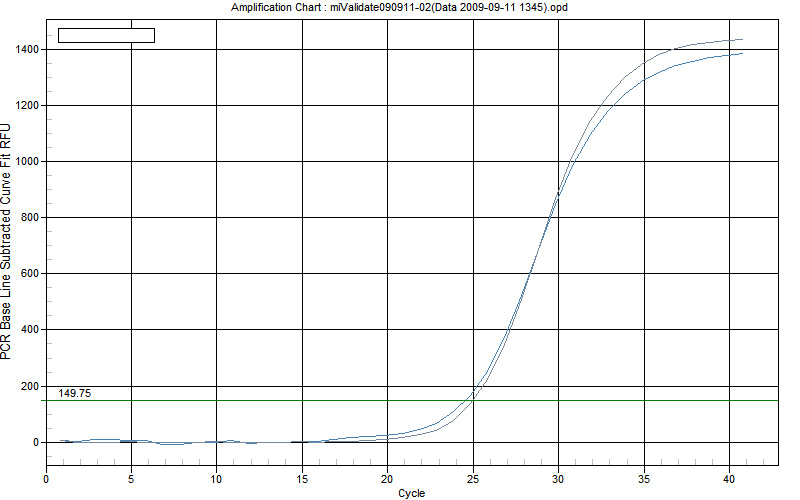Click the X-axis tick label 5
Viewport: 800px width, 500px height.
coord(131,479)
